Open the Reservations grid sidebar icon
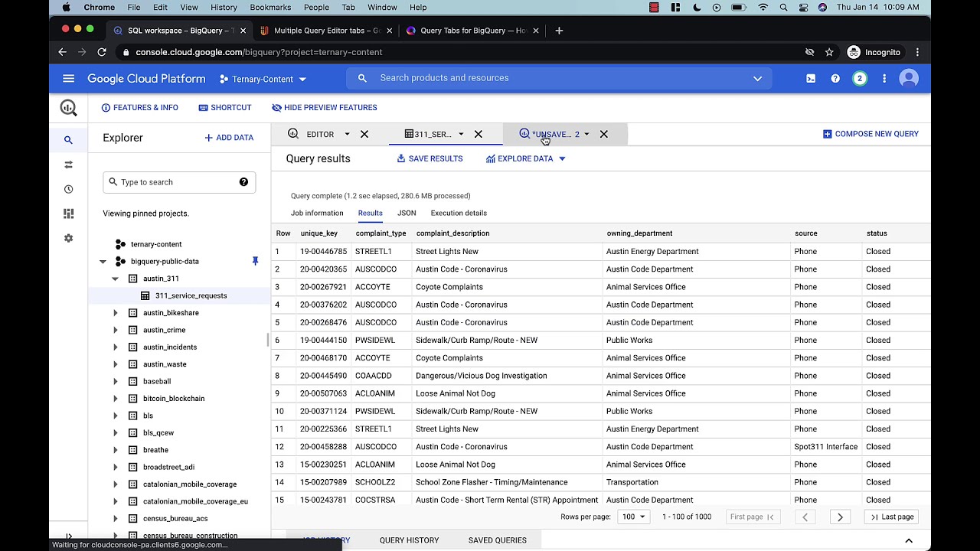 (x=68, y=214)
